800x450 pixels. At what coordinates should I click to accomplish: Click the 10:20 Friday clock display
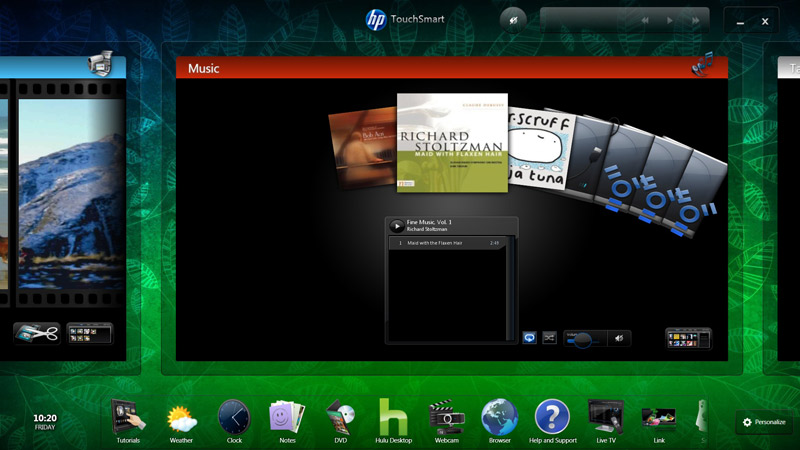(45, 421)
